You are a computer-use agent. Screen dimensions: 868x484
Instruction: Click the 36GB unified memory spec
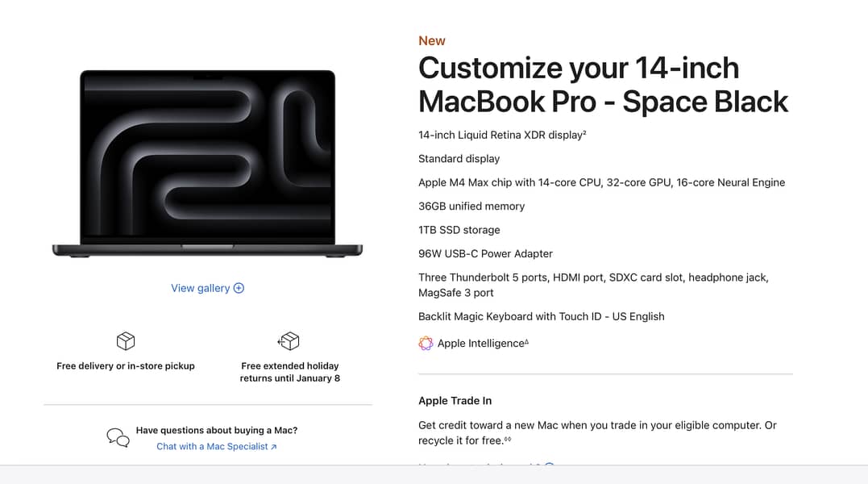[471, 207]
